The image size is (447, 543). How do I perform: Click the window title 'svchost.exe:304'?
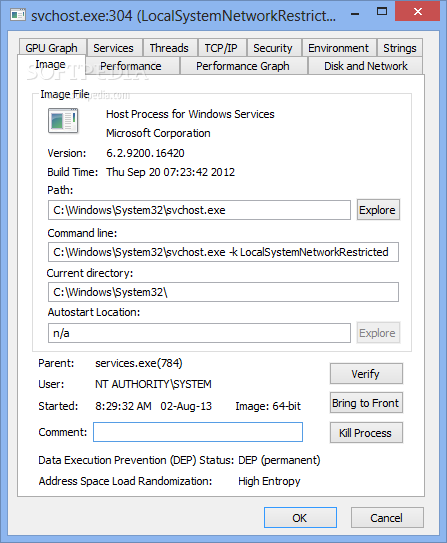click(82, 16)
